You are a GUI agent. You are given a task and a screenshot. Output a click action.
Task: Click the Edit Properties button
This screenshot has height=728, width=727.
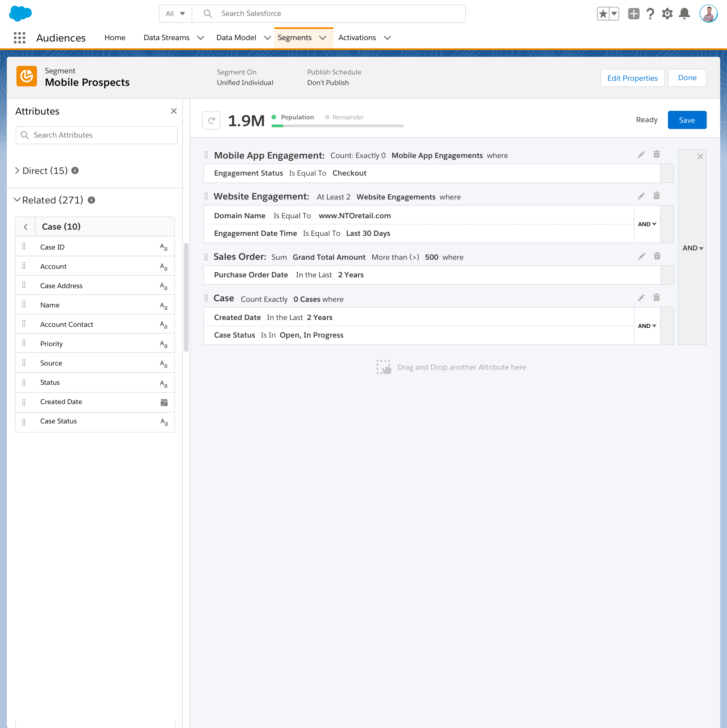click(x=632, y=78)
